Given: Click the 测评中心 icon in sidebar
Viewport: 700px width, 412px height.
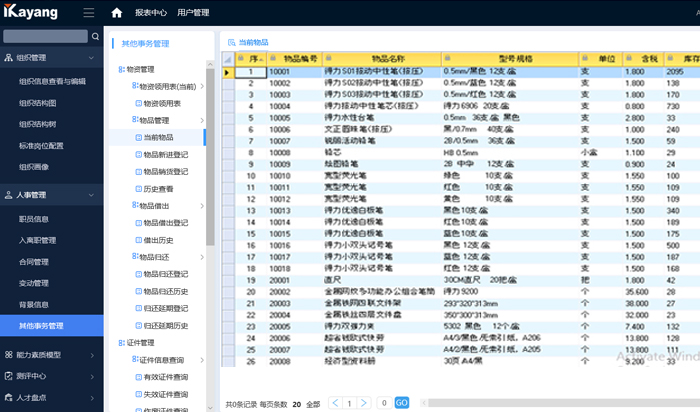Looking at the screenshot, I should point(9,377).
